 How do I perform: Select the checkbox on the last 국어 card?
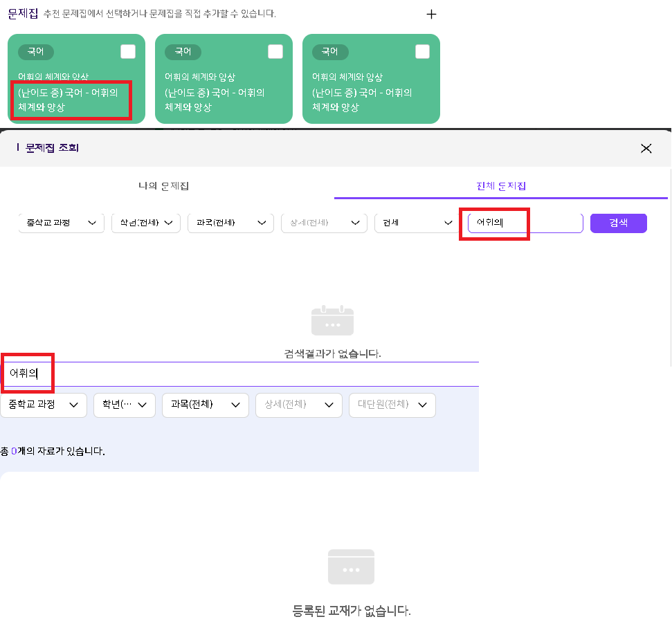(x=422, y=52)
